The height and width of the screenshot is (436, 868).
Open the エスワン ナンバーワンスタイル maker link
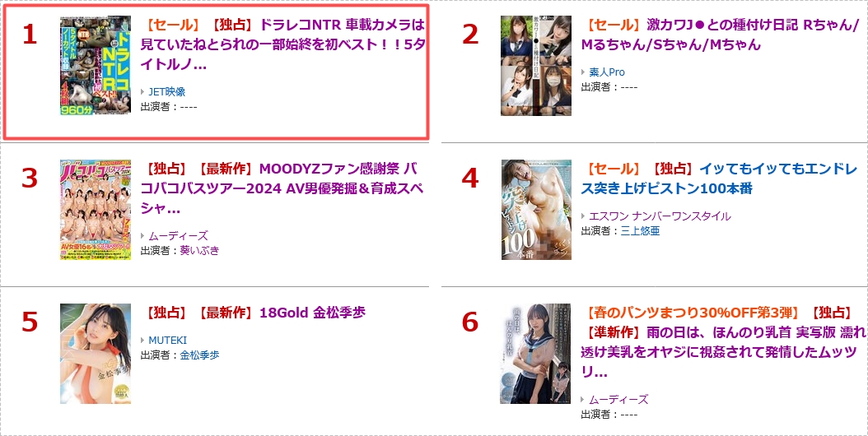click(x=660, y=216)
